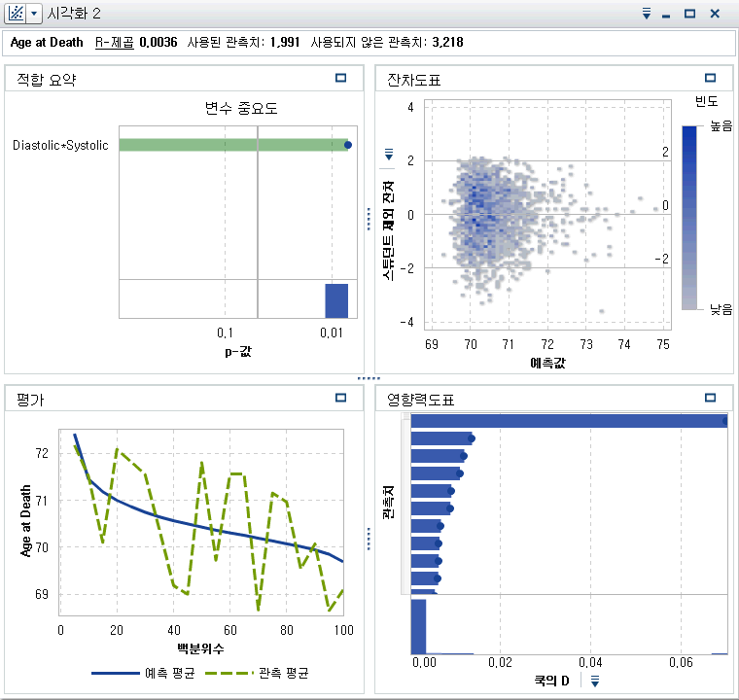Screen dimensions: 739x700
Task: Click the visualization type icon beside 시각화 2
Action: [x=16, y=14]
